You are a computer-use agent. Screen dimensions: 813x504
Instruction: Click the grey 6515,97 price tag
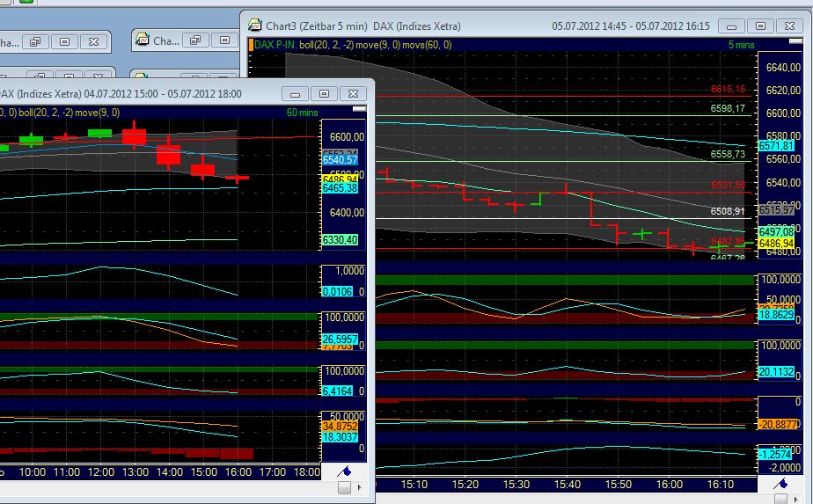click(x=776, y=210)
